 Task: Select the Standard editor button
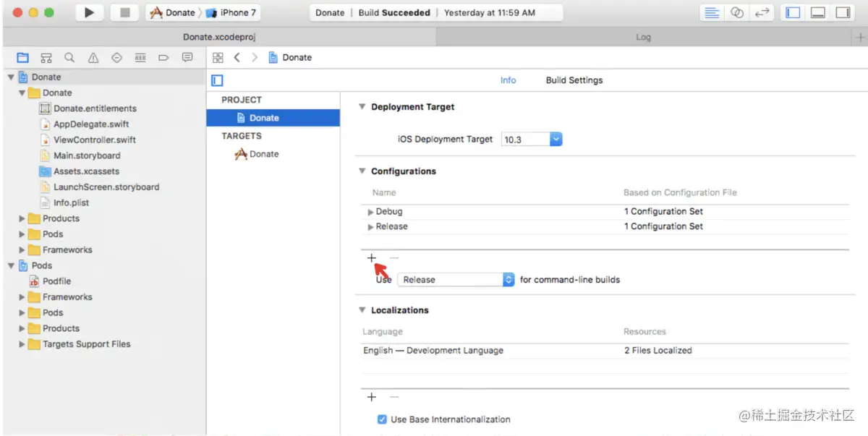pyautogui.click(x=712, y=13)
